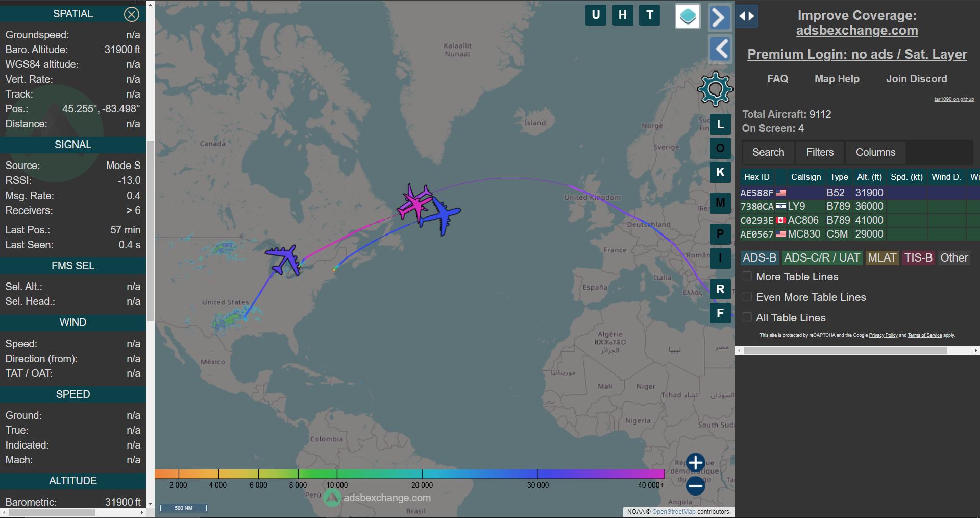Click the O map button
Image resolution: width=980 pixels, height=518 pixels.
tap(720, 148)
